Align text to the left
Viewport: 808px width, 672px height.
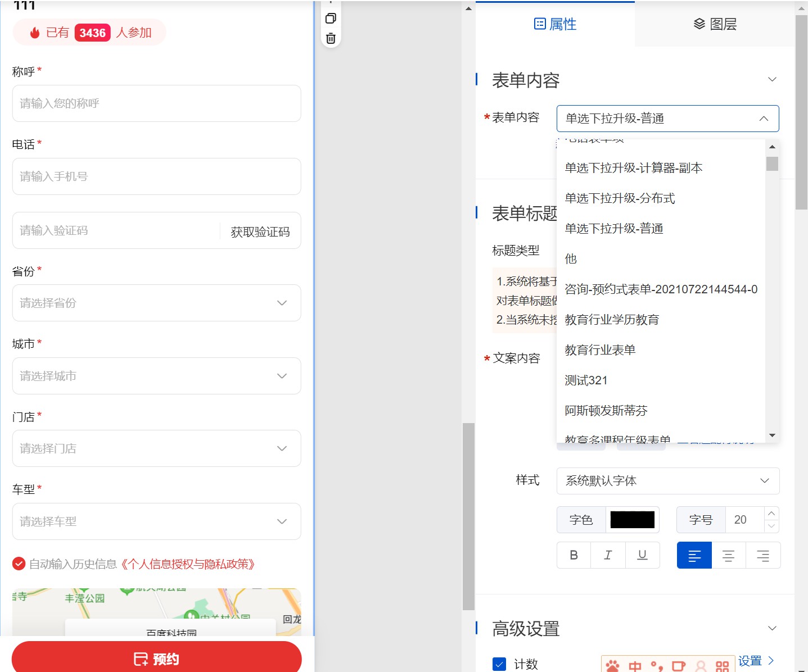click(694, 556)
